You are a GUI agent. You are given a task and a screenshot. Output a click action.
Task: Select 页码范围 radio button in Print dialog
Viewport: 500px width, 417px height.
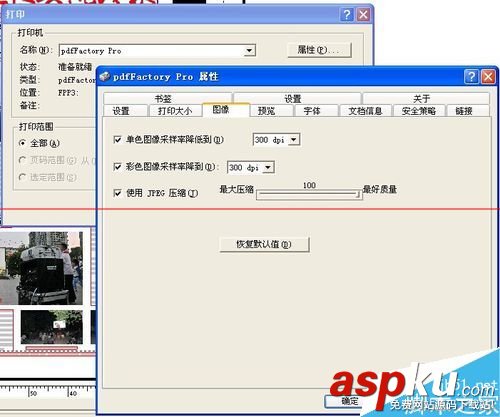point(22,160)
